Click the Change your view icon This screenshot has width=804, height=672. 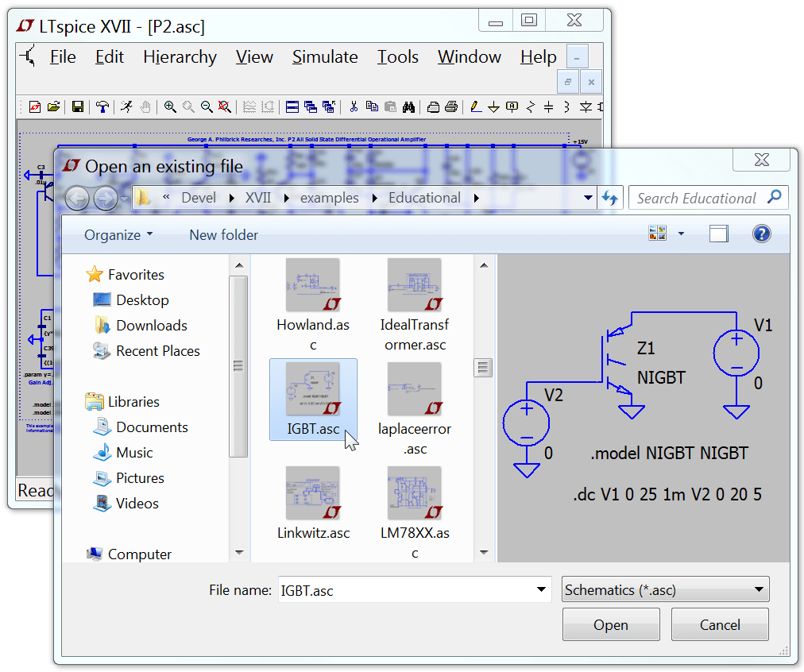coord(657,234)
